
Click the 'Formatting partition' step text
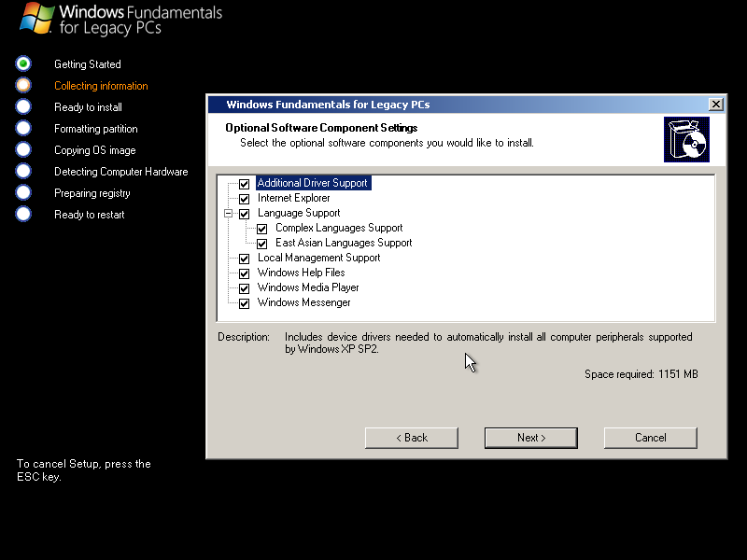pyautogui.click(x=96, y=129)
